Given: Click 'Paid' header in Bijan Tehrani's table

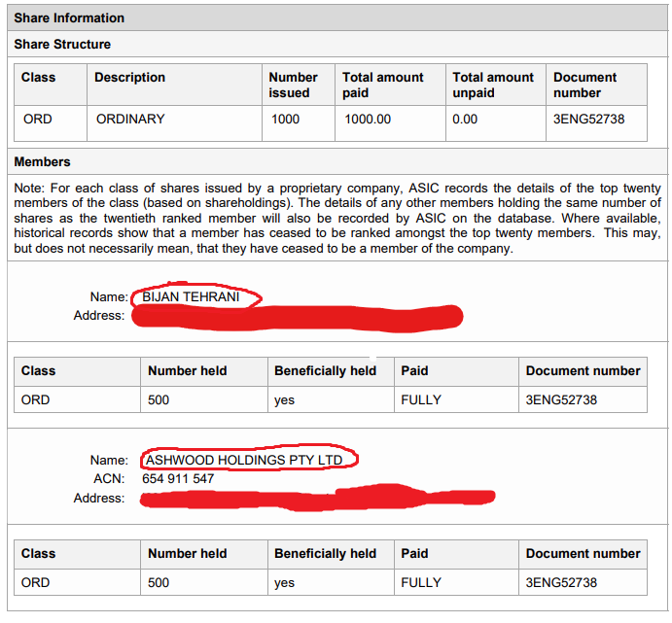Looking at the screenshot, I should coord(414,371).
